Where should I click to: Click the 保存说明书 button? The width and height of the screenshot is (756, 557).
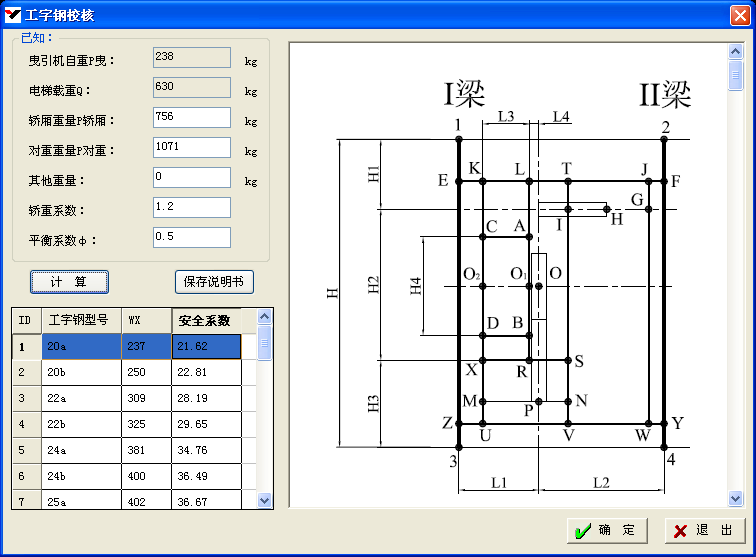click(x=214, y=282)
